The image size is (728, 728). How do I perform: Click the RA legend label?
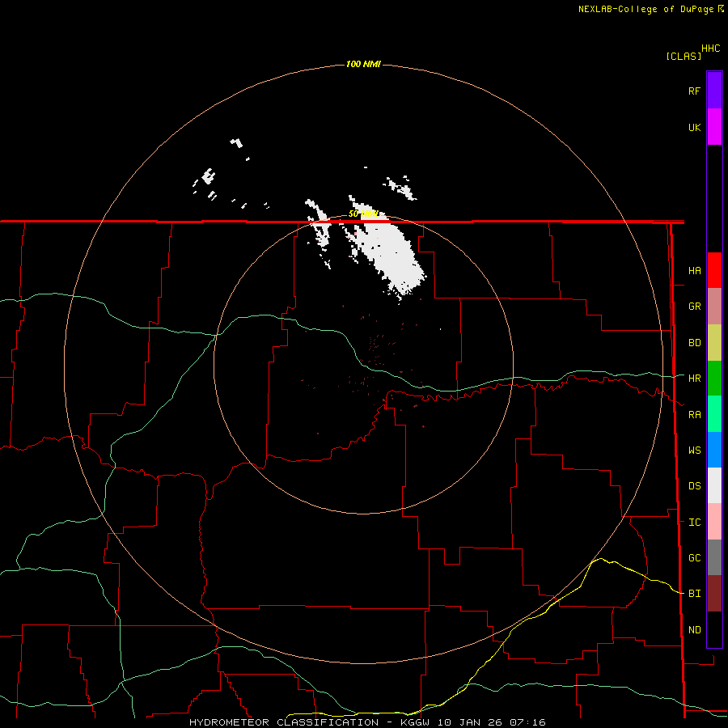(694, 414)
